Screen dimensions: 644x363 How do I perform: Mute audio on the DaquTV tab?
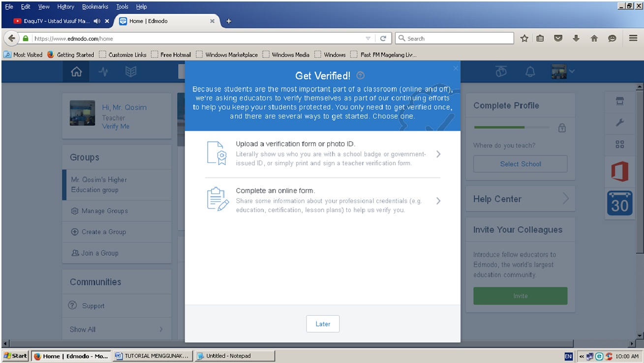coord(97,21)
